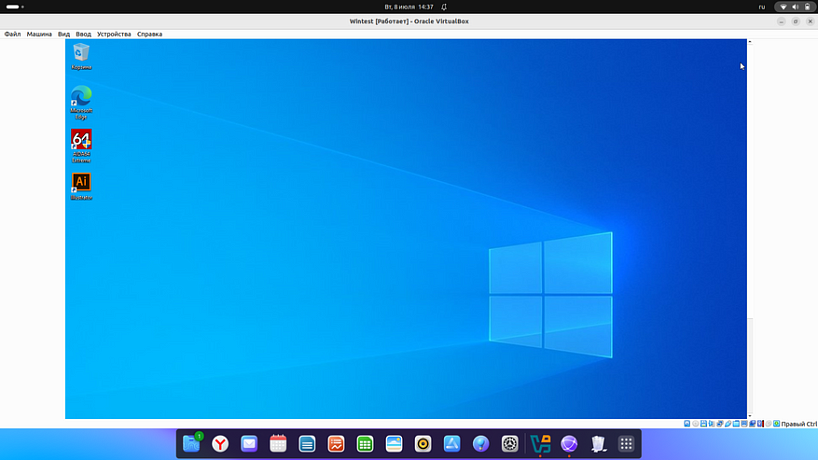Open the volume control in top panel
The height and width of the screenshot is (460, 818).
click(x=794, y=7)
